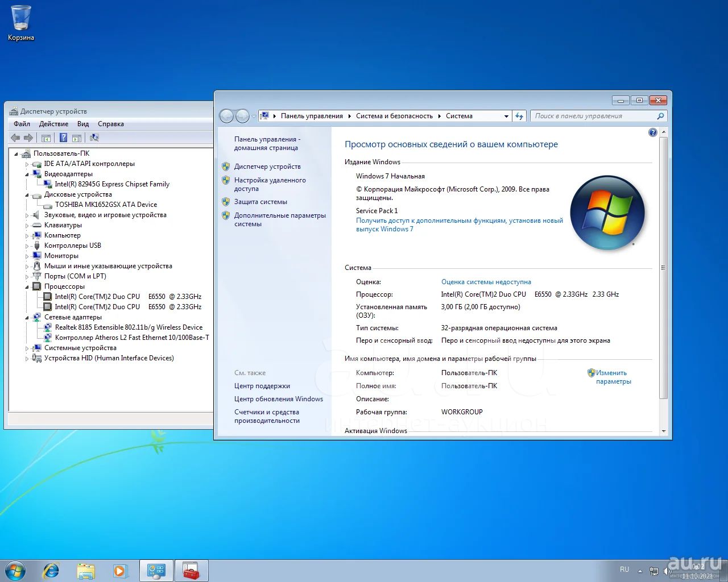
Task: Click the search magnifier in control panel search
Action: click(660, 116)
